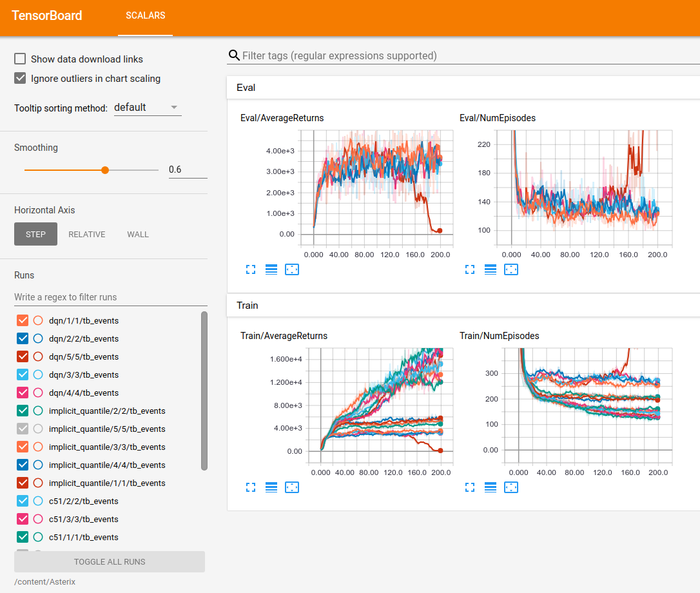Uncheck the dqn/2/2/tb_events run checkbox
700x593 pixels.
(x=23, y=338)
